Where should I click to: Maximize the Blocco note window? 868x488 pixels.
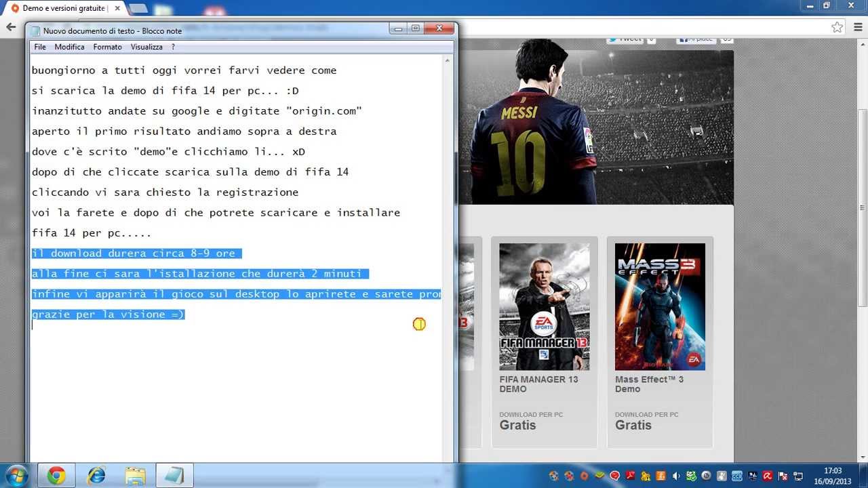[x=415, y=28]
